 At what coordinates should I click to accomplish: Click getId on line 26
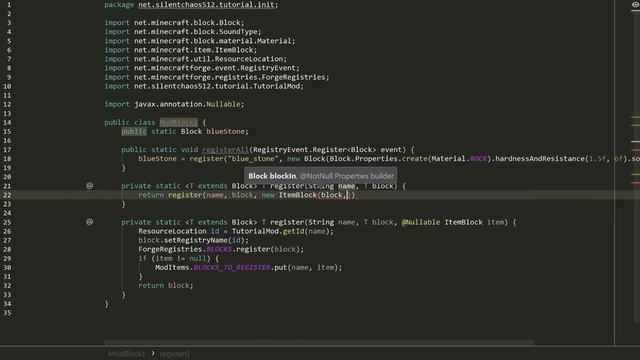[x=293, y=231]
